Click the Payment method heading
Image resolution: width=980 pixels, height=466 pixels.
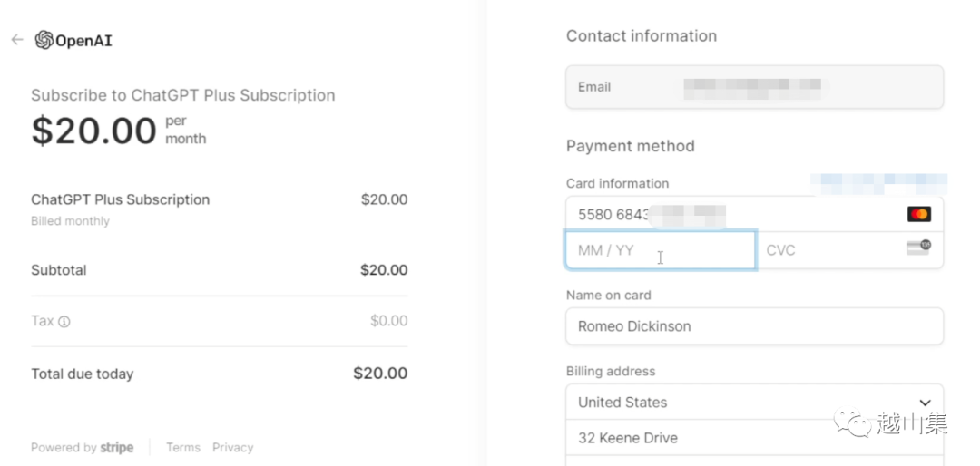(x=630, y=146)
